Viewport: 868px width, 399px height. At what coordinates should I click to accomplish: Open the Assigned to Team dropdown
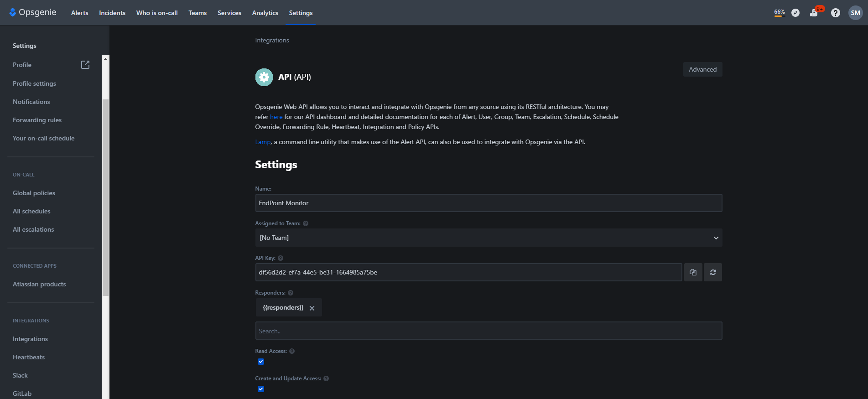coord(489,238)
